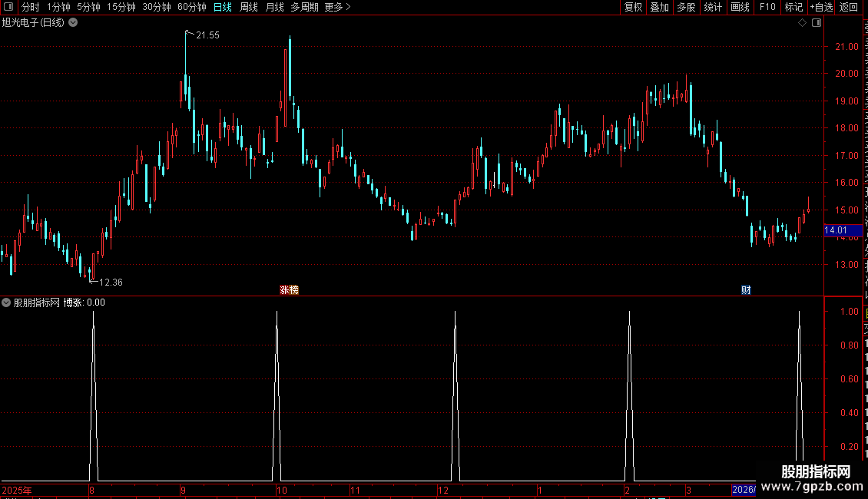Click the month 12 axis label
The image size is (868, 499).
[443, 490]
